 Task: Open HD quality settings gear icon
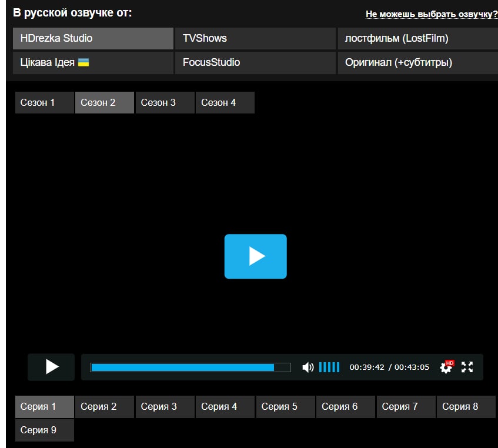(446, 367)
